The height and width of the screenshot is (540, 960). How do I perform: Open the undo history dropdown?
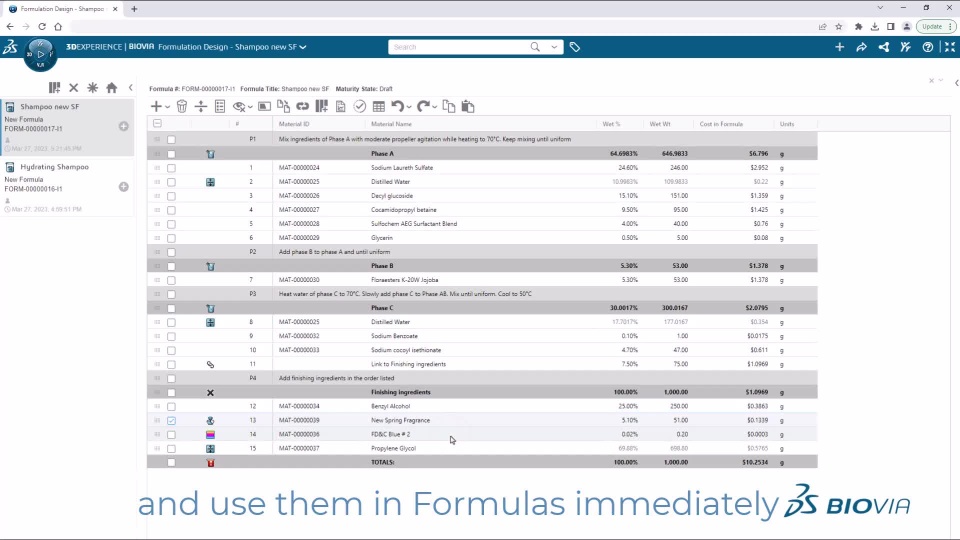[x=408, y=107]
